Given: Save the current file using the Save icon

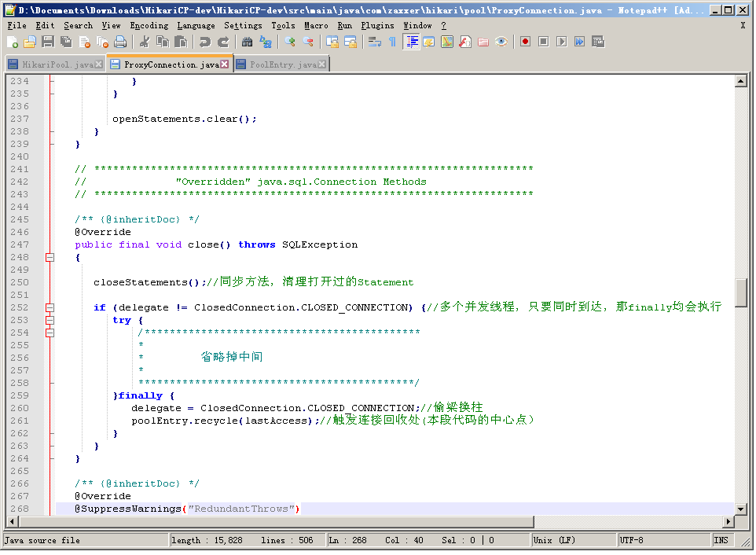Looking at the screenshot, I should [x=48, y=42].
